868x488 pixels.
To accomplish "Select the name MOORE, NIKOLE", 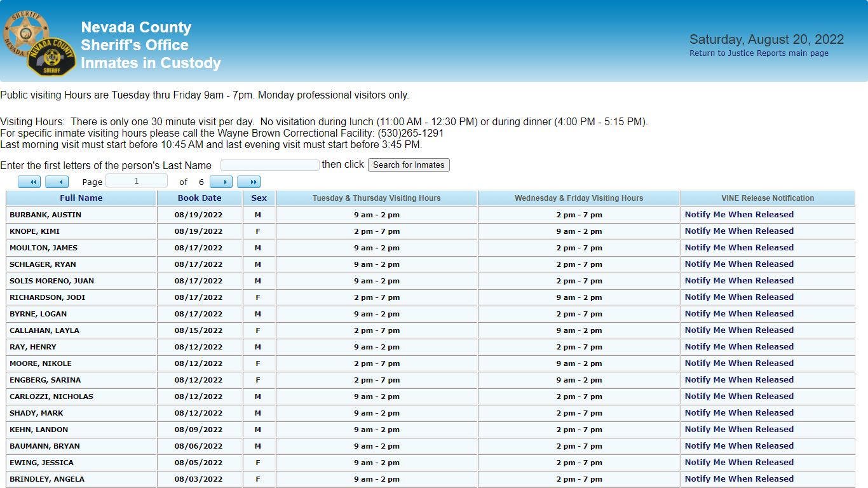I will [41, 363].
